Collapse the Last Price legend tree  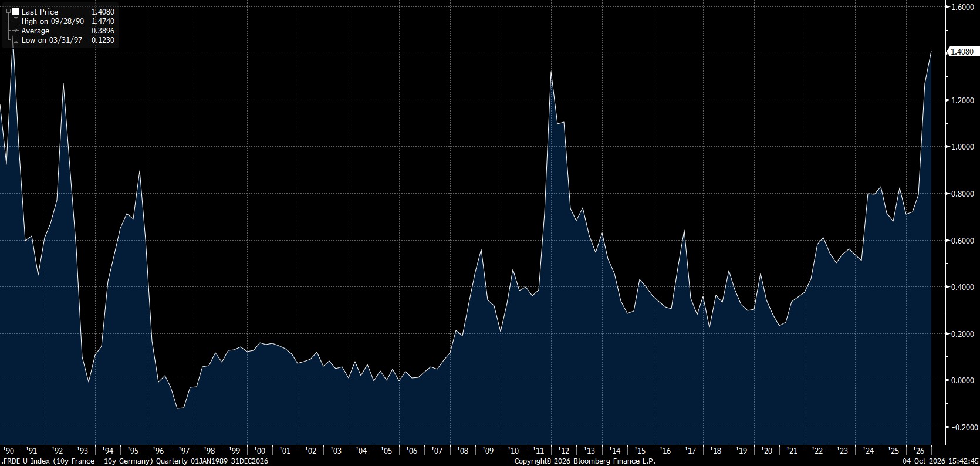point(8,12)
